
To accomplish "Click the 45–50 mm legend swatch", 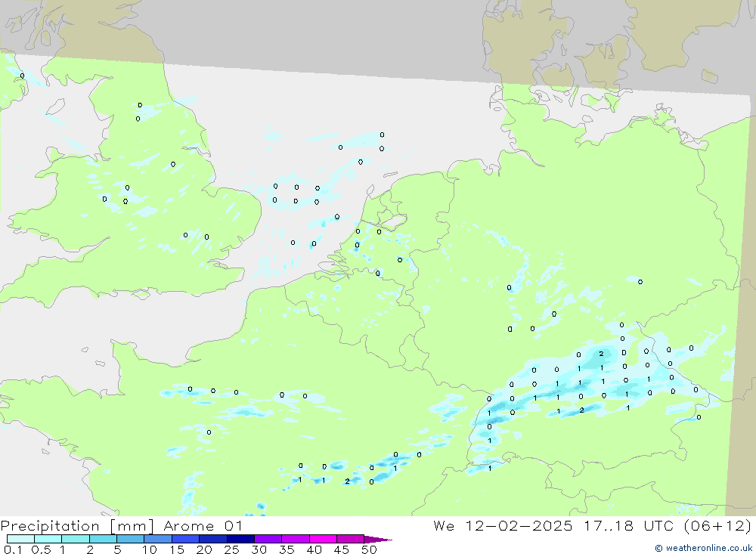I will (x=350, y=539).
